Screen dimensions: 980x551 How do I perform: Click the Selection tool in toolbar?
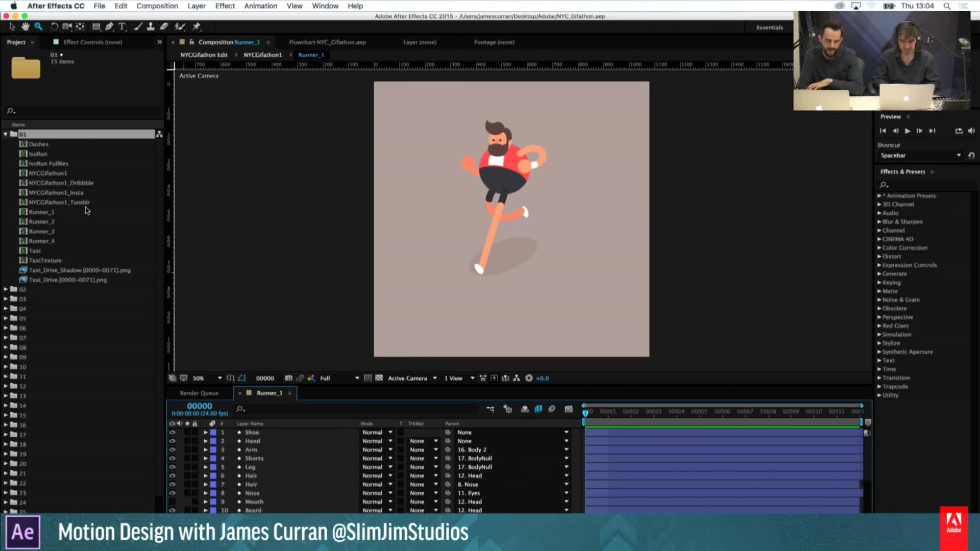point(12,27)
